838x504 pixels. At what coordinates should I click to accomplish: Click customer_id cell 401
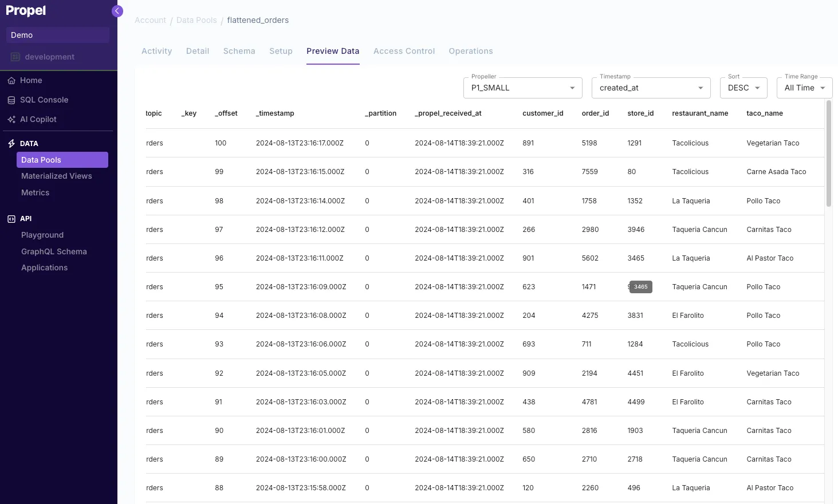pyautogui.click(x=528, y=201)
